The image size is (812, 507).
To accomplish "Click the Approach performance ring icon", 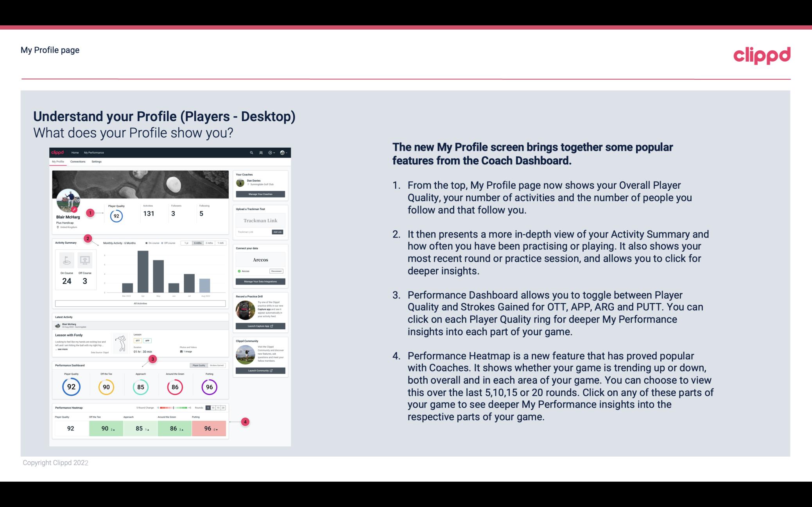I will pyautogui.click(x=140, y=386).
